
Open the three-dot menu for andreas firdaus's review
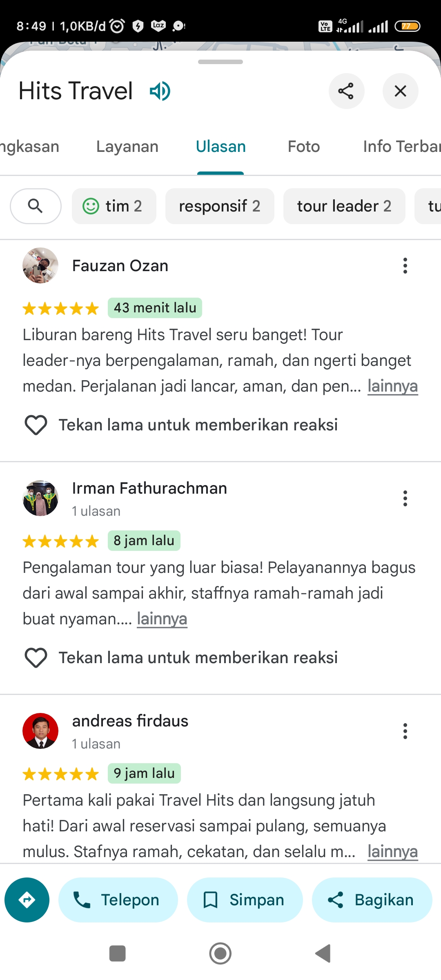pyautogui.click(x=405, y=731)
